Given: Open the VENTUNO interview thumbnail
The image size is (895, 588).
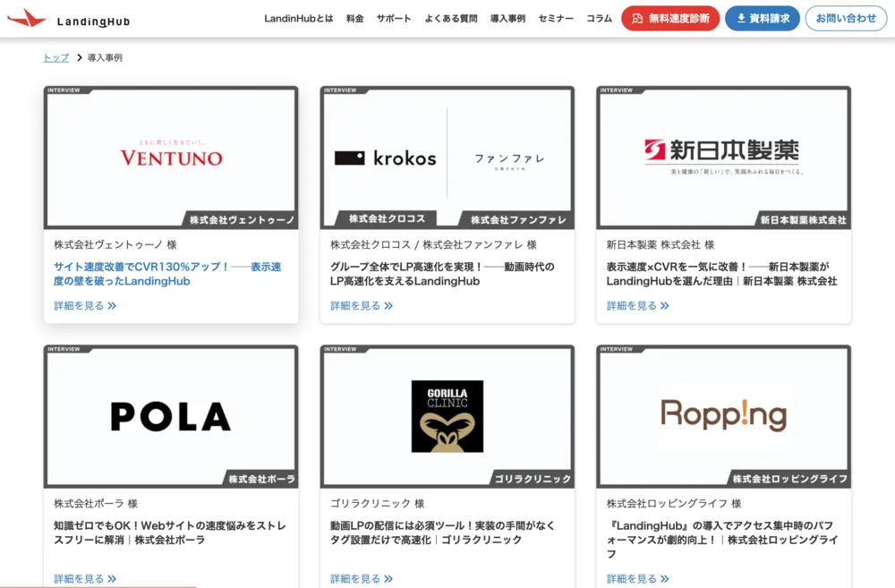Looking at the screenshot, I should click(x=171, y=158).
